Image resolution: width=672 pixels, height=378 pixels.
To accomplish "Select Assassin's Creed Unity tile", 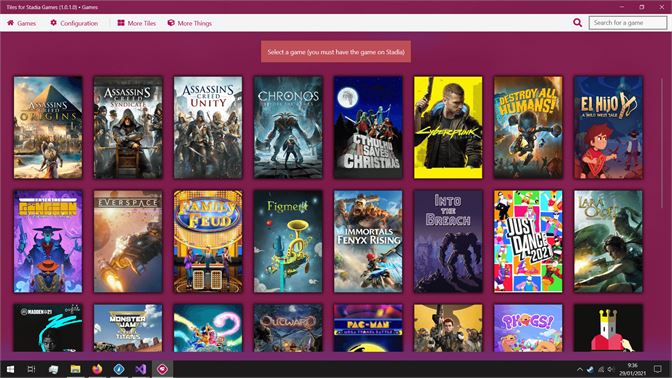I will click(x=208, y=127).
